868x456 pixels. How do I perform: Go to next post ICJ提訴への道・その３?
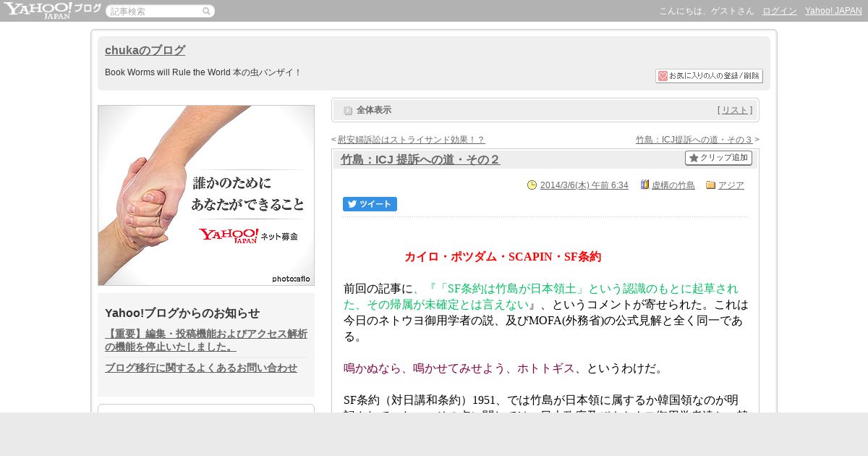point(694,140)
